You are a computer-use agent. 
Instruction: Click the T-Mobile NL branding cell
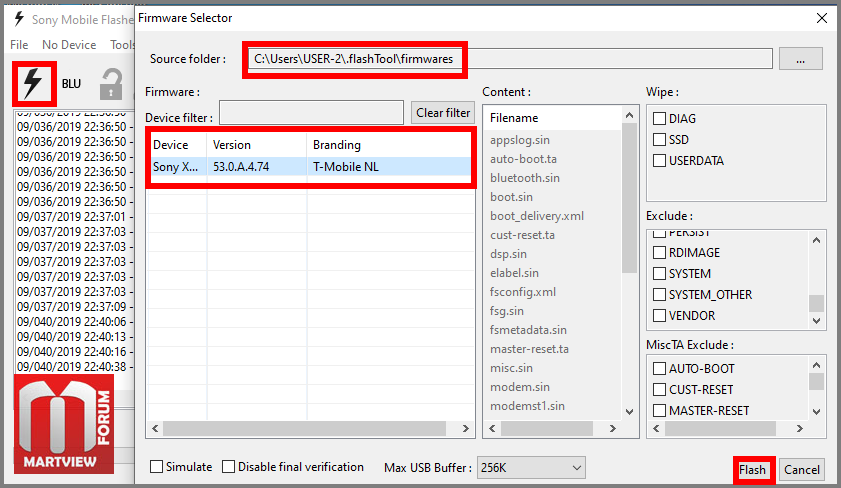pos(345,167)
